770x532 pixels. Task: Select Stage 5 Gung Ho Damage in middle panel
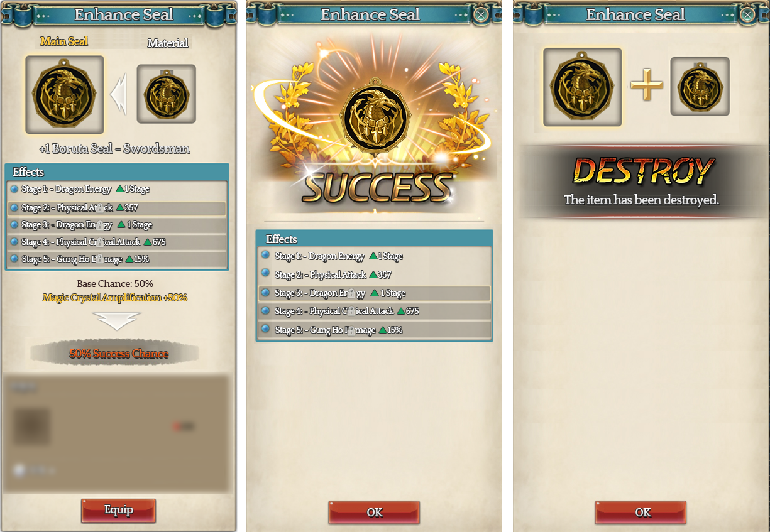(374, 330)
